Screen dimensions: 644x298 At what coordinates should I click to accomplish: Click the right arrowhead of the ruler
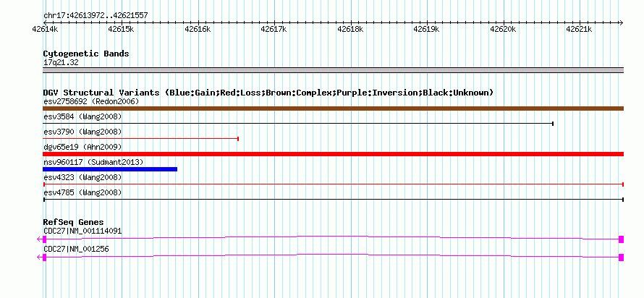pos(621,22)
